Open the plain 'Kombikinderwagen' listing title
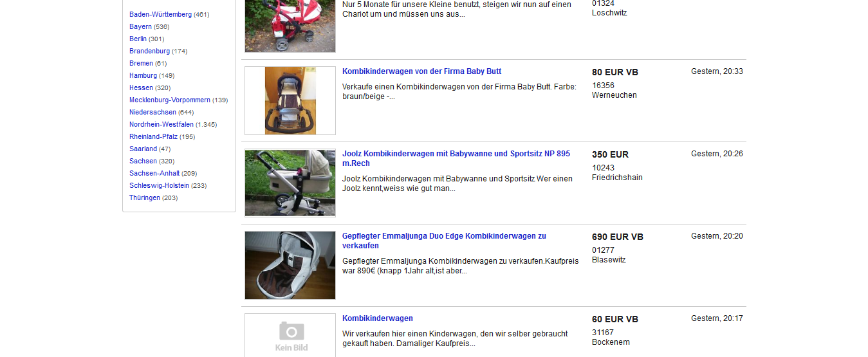This screenshot has width=868, height=357. (x=378, y=318)
